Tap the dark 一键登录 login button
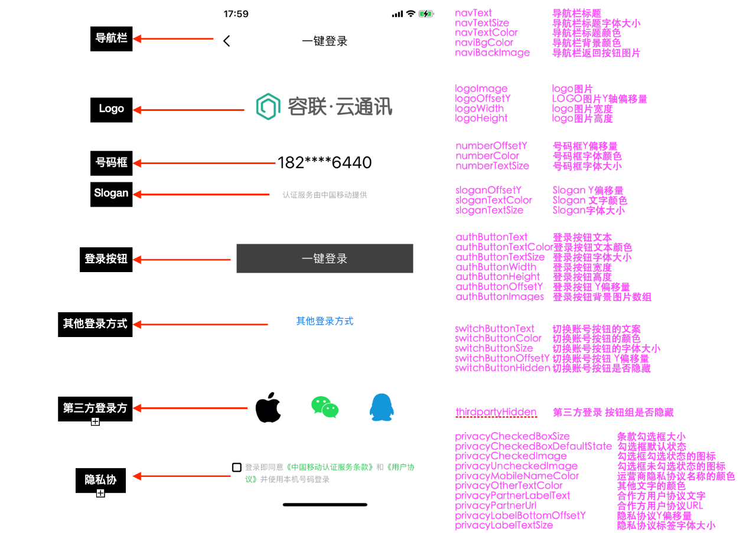 pos(325,259)
